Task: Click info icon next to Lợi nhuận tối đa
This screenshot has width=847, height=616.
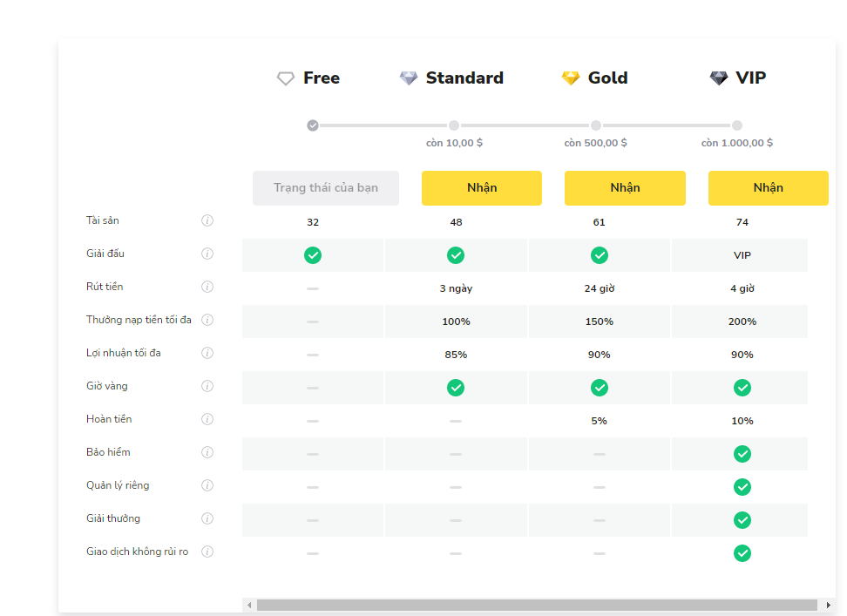Action: 207,353
